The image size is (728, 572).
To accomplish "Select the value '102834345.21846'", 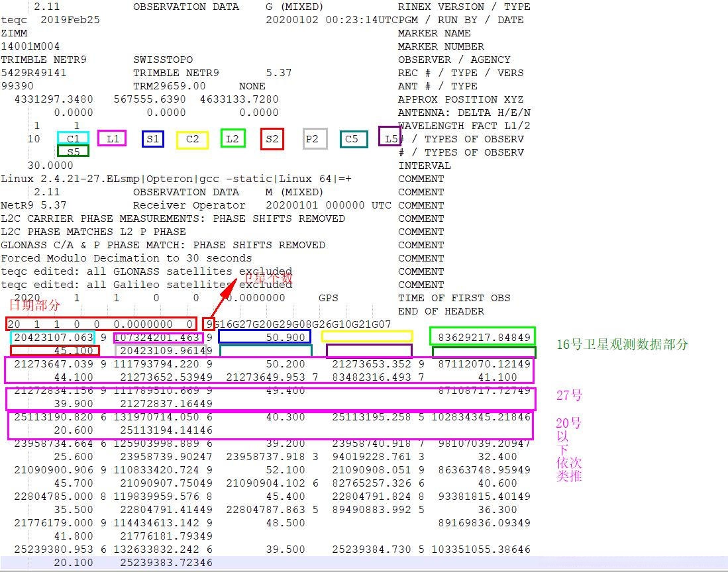I will (x=481, y=416).
